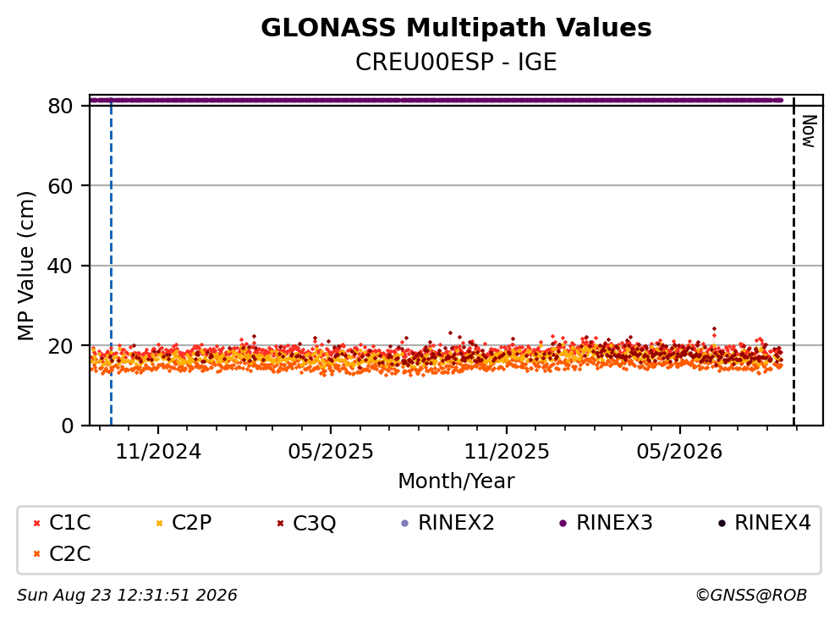840x621 pixels.
Task: Click the RINEX2 legend entry
Action: [447, 522]
